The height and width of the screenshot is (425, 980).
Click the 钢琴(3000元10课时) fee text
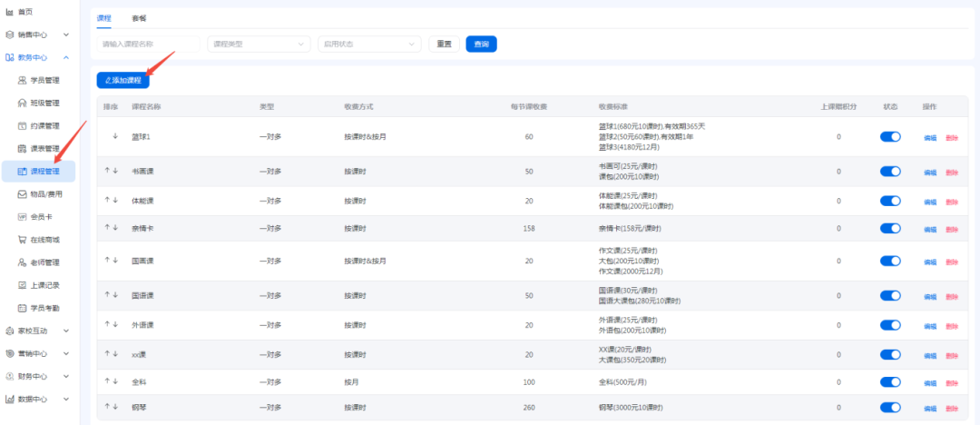coord(631,408)
